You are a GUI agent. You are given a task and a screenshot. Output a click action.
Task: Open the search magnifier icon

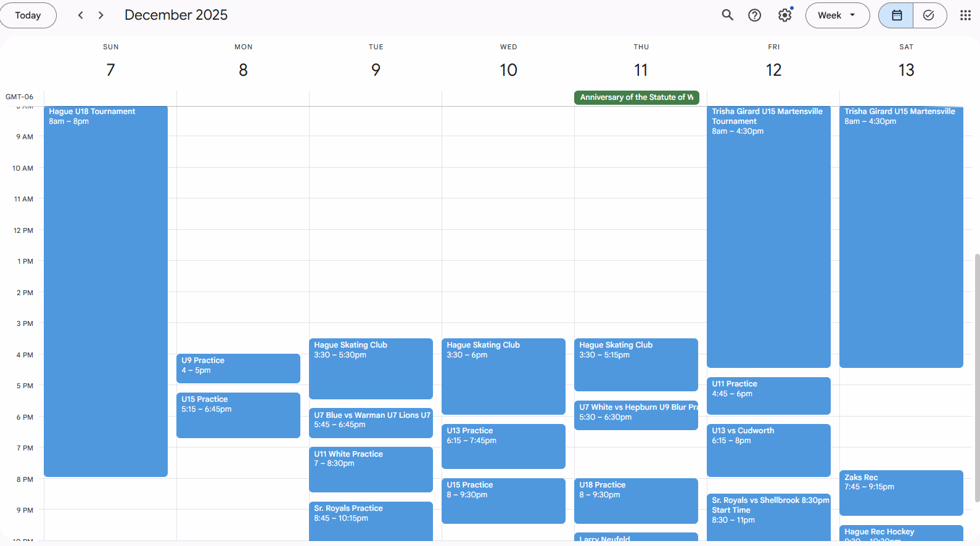[727, 15]
